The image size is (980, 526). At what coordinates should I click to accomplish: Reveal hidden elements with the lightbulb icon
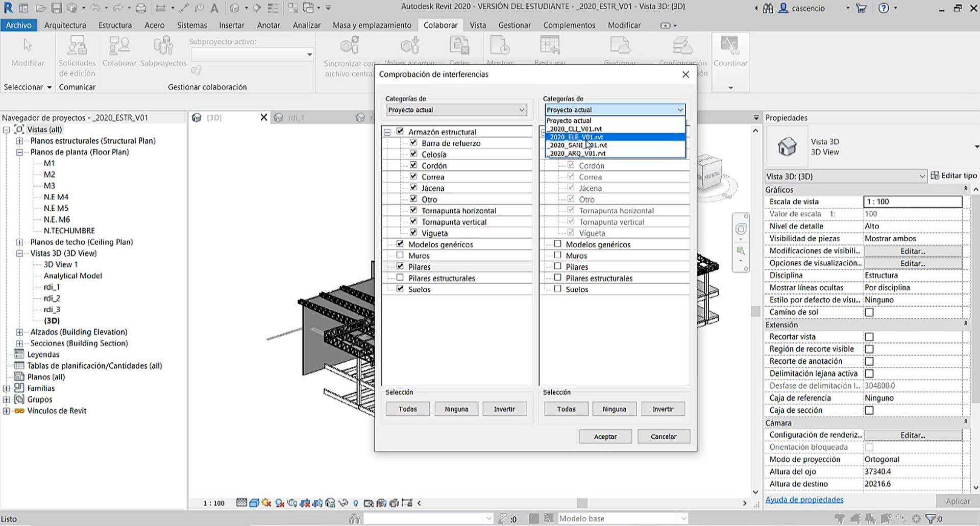click(356, 503)
